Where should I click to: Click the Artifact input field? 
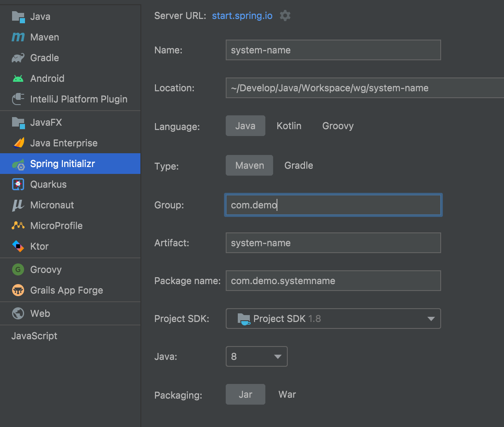click(x=333, y=243)
